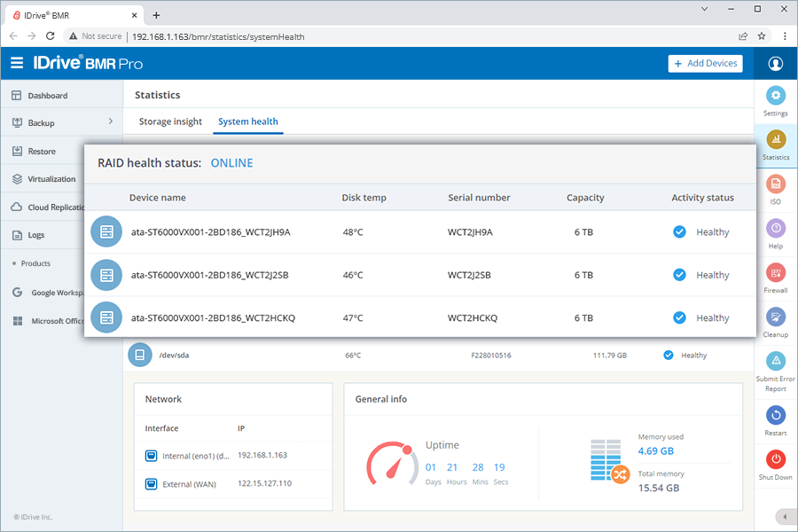Image resolution: width=798 pixels, height=532 pixels.
Task: Click disk icon for WCT2J2SB drive
Action: point(106,275)
